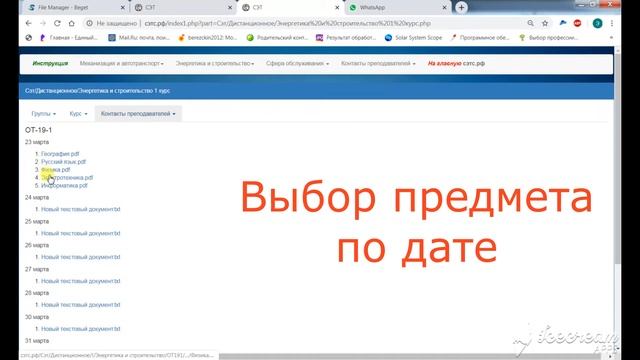Bookmark this page with star icon

click(545, 23)
